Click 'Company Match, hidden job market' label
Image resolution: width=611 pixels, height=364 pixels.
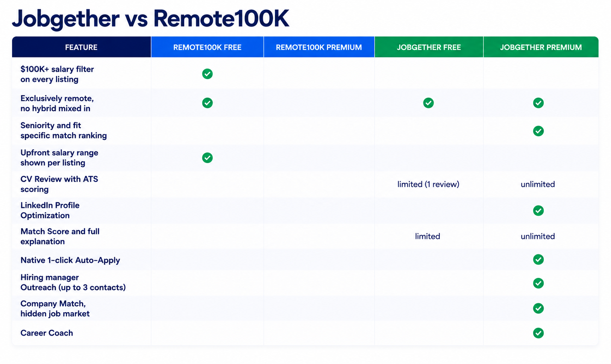[x=55, y=308]
